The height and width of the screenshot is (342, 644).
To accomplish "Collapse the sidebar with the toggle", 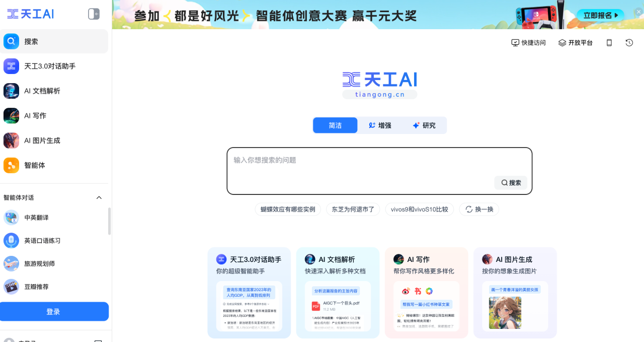I will point(93,14).
